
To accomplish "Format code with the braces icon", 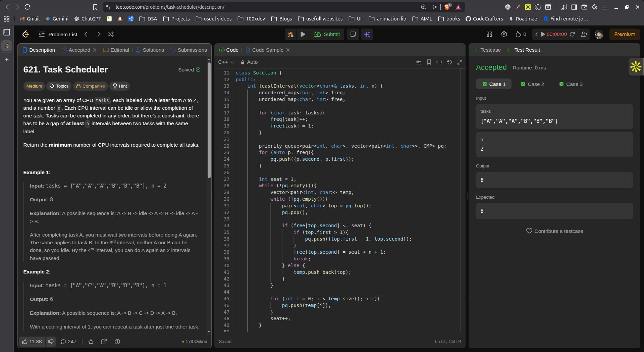I will tap(439, 62).
